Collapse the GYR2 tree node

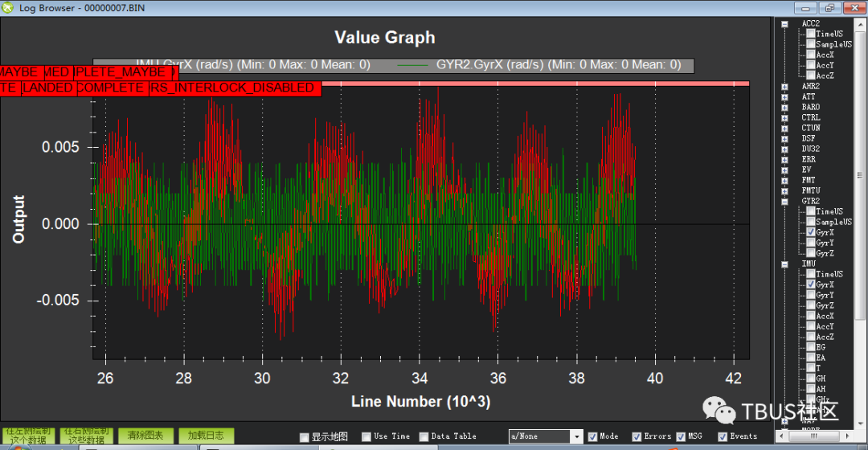[784, 202]
